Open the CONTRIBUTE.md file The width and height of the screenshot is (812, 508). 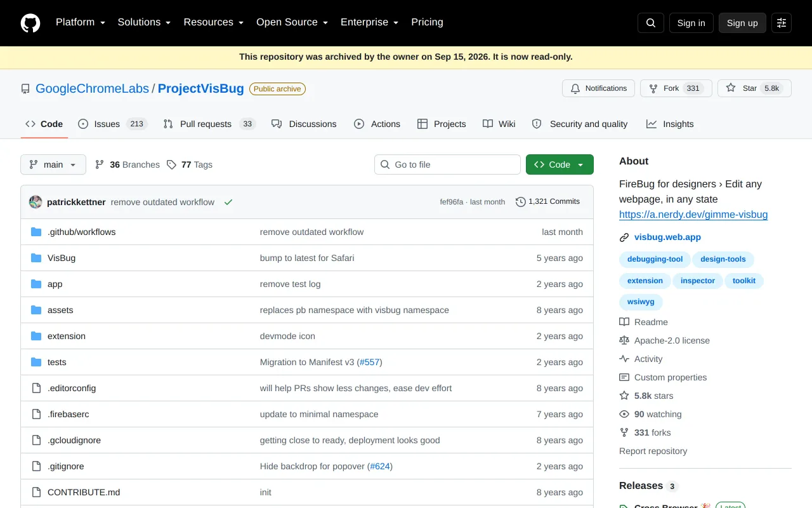pos(84,492)
